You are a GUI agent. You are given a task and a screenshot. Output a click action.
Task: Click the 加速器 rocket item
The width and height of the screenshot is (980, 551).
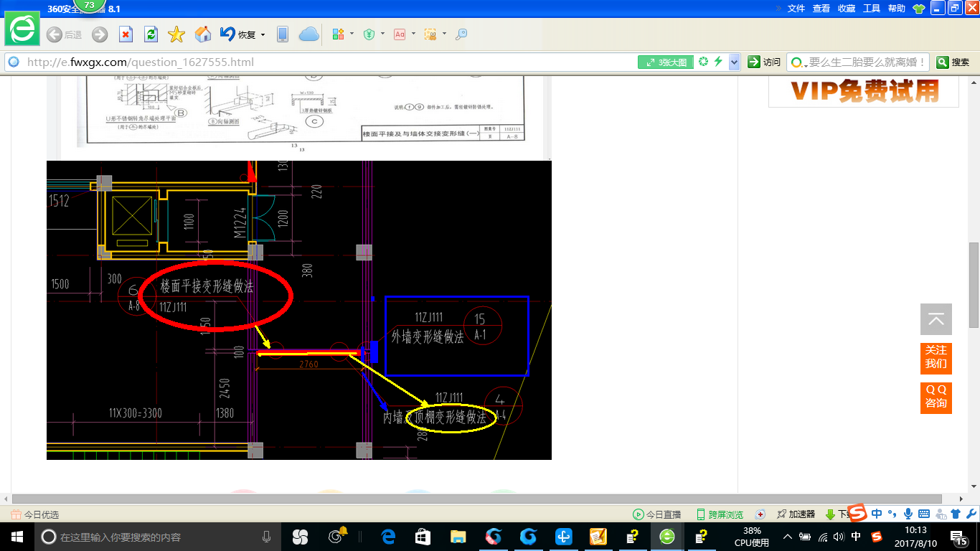(796, 514)
